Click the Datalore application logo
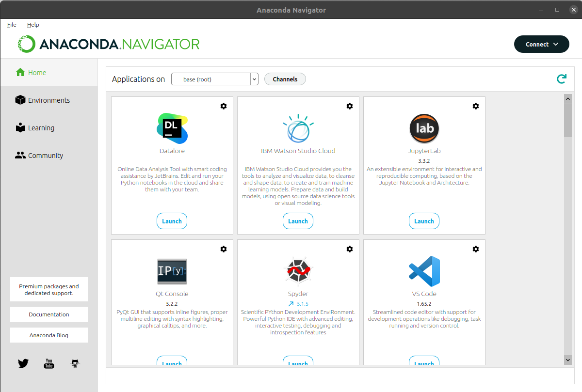 point(172,128)
